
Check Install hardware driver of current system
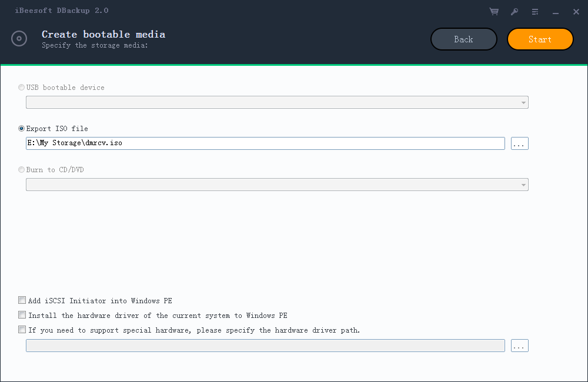click(x=22, y=315)
